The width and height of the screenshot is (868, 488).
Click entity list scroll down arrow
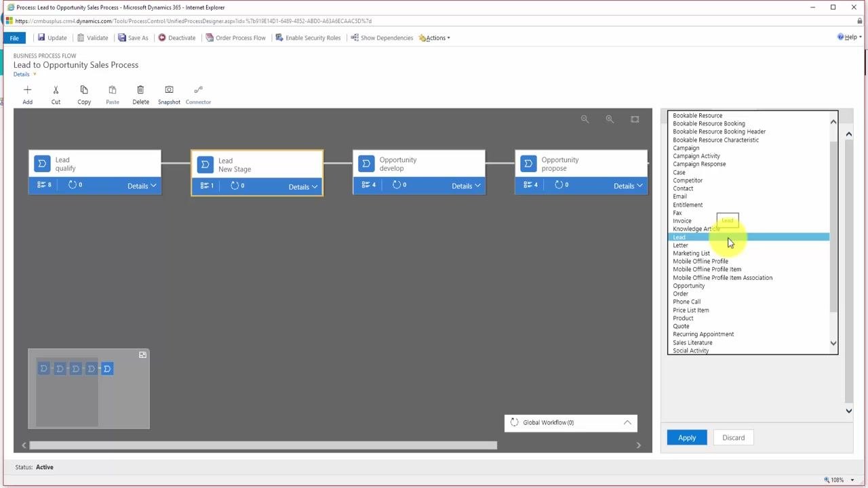(833, 344)
